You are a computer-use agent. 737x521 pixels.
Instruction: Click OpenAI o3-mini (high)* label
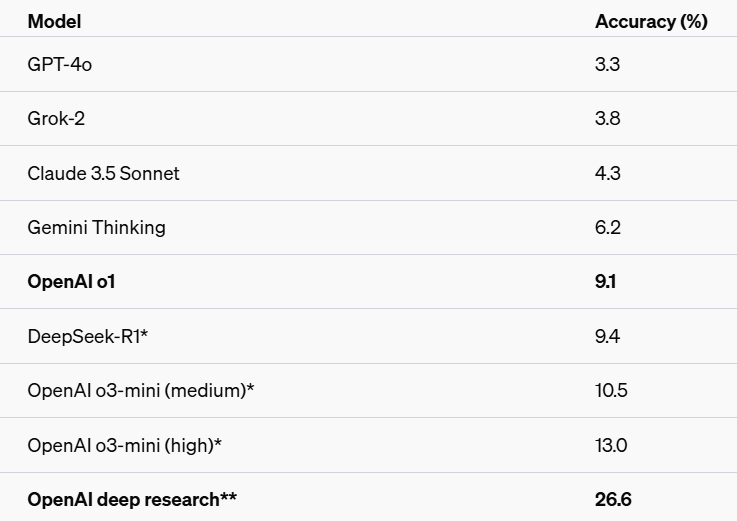(x=125, y=445)
